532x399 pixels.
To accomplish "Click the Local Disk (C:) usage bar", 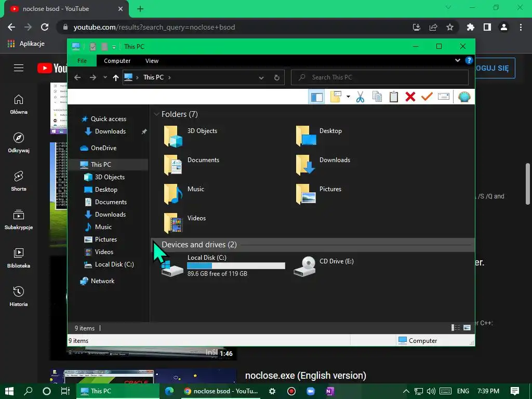I will pyautogui.click(x=236, y=265).
